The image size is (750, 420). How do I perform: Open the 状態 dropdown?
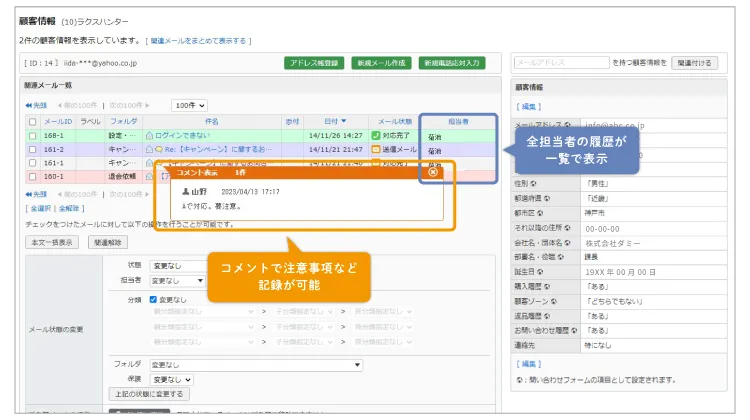pos(178,266)
